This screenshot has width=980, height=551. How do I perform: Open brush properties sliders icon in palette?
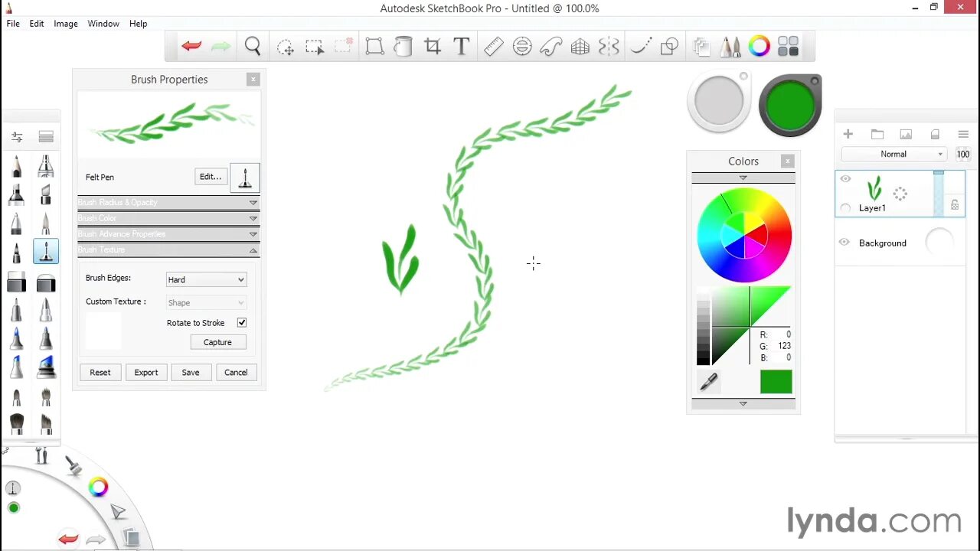17,137
